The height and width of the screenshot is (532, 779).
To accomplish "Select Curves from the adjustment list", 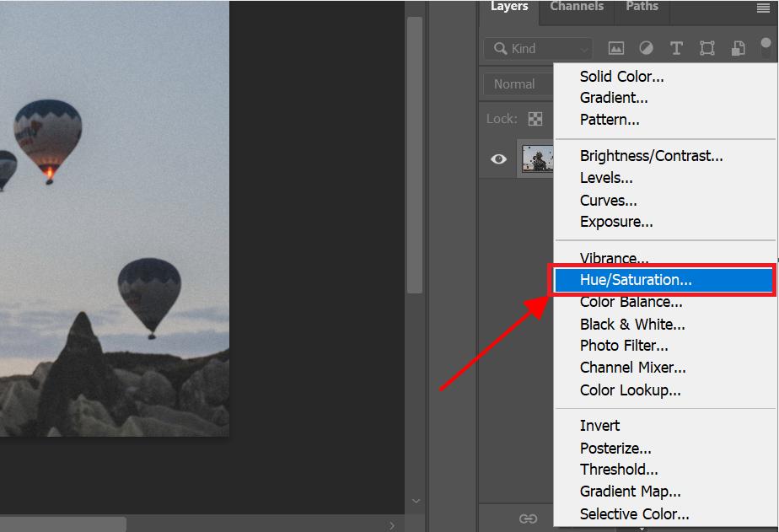I will [608, 200].
